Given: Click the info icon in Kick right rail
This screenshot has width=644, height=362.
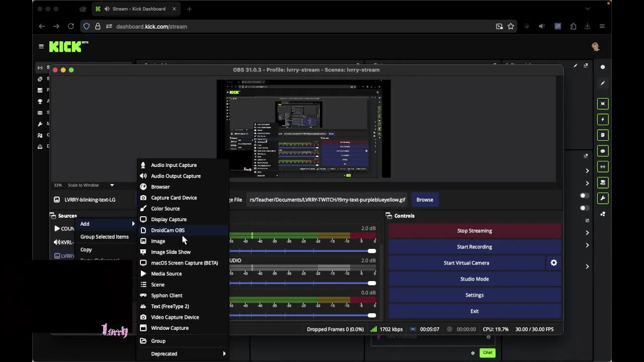Looking at the screenshot, I should pos(603,67).
